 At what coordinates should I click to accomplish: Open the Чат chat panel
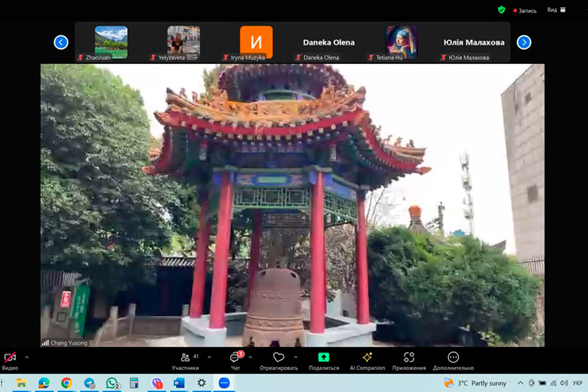[x=235, y=358]
